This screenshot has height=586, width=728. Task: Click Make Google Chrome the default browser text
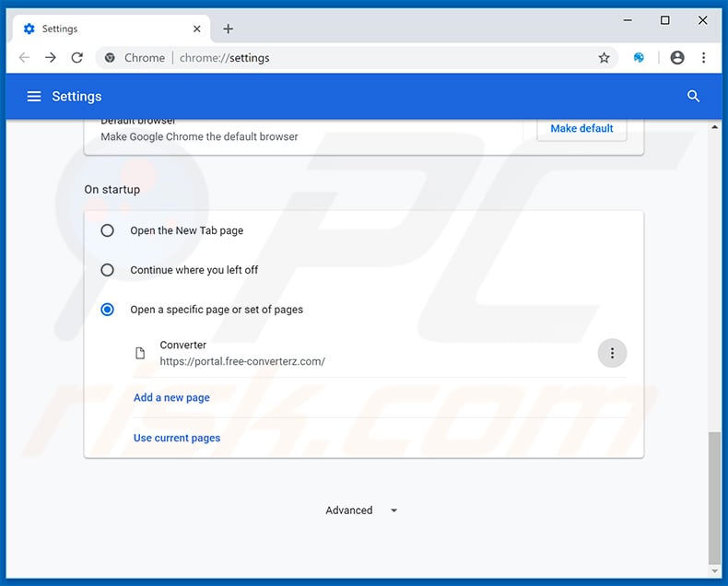199,136
